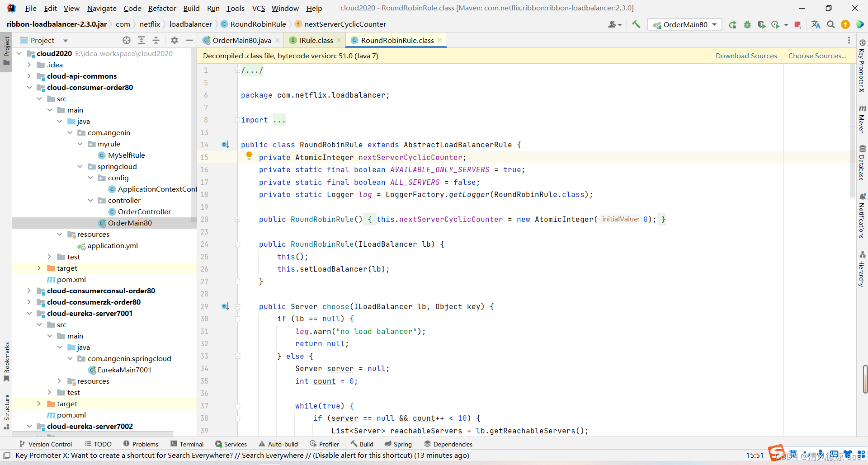The image size is (868, 465).
Task: Close the RoundRobinRule.class tab
Action: click(x=440, y=40)
